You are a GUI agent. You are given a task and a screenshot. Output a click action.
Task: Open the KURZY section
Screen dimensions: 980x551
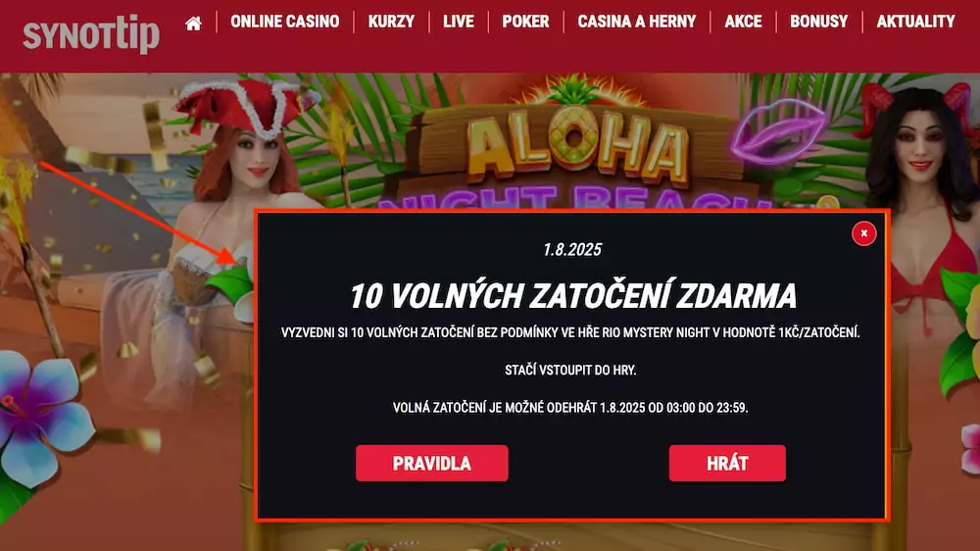point(391,22)
